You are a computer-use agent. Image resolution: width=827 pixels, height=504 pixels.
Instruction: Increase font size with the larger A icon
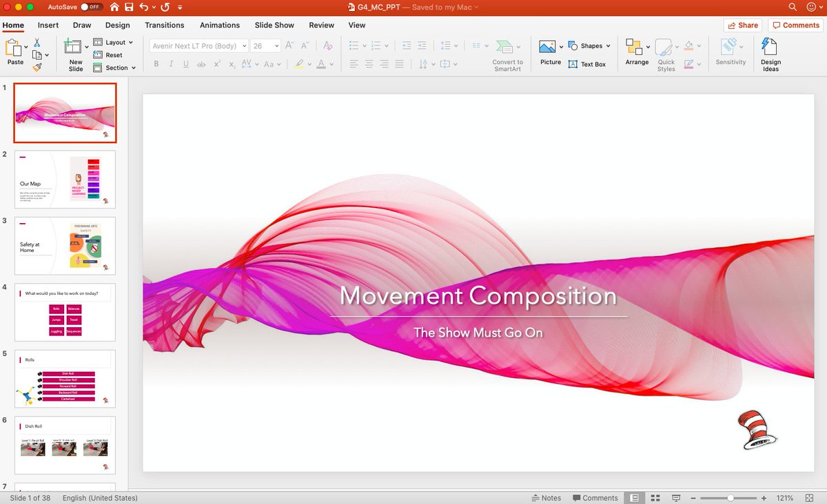pos(289,45)
